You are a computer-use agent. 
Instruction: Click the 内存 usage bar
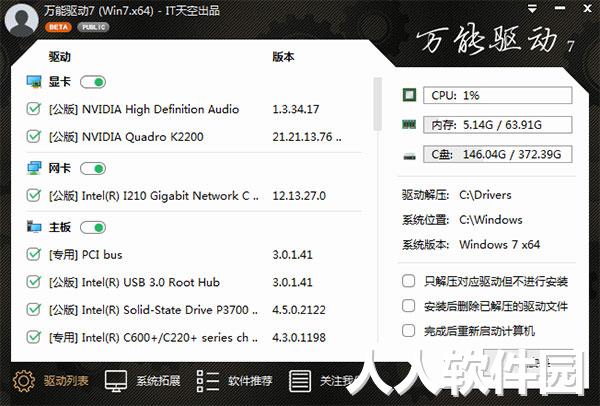[x=497, y=125]
